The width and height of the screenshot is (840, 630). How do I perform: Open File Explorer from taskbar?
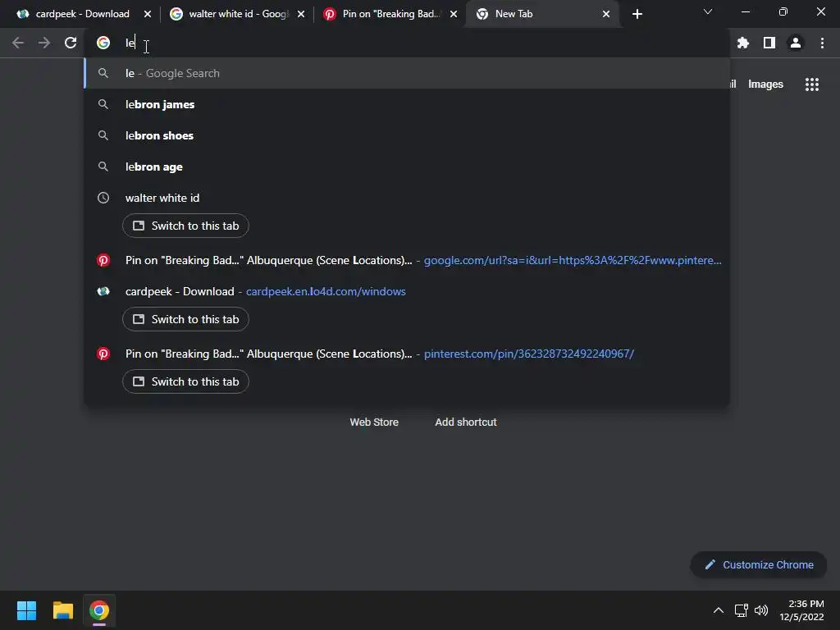coord(62,610)
